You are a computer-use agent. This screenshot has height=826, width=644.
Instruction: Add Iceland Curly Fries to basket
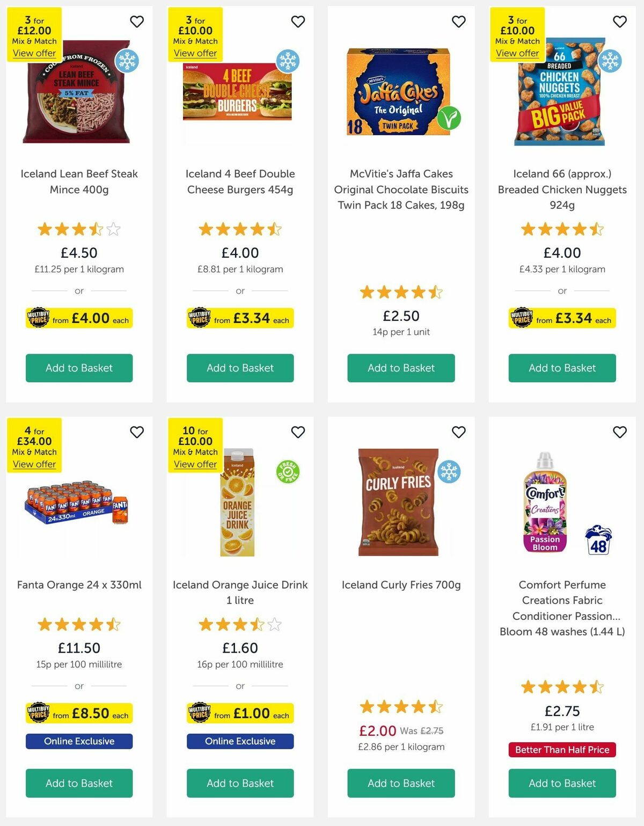pos(400,783)
